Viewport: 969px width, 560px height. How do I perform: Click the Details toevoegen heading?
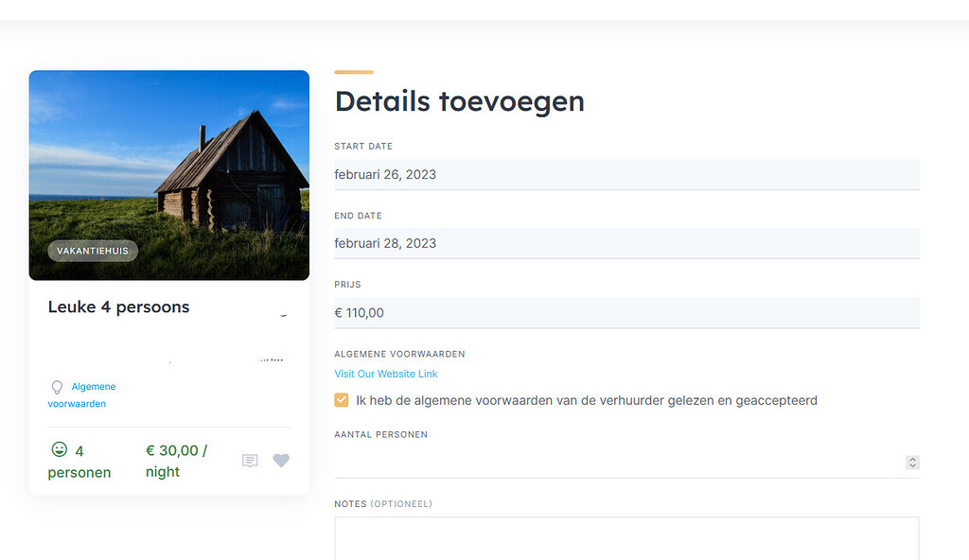(460, 101)
